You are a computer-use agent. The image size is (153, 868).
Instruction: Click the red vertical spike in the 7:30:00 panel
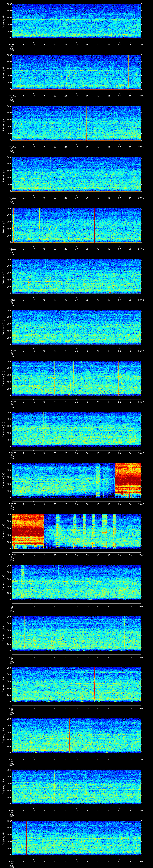click(x=70, y=736)
